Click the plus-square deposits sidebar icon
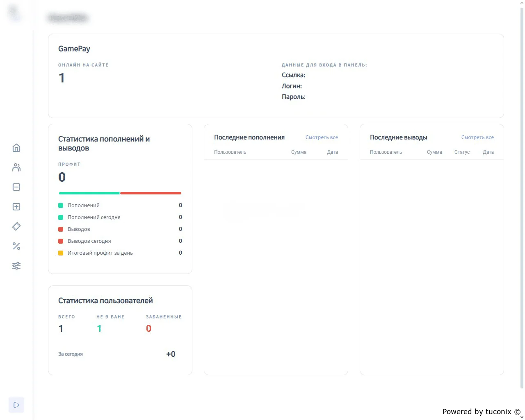 pos(16,207)
